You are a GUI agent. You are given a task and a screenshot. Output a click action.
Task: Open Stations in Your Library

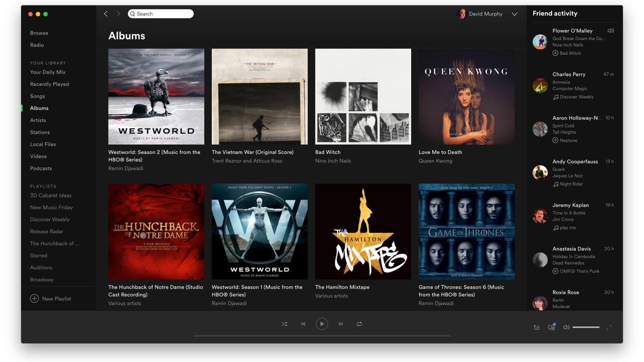[40, 132]
